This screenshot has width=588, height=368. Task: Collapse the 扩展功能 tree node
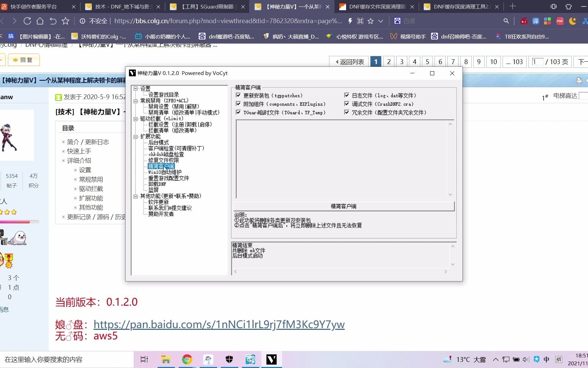click(136, 137)
